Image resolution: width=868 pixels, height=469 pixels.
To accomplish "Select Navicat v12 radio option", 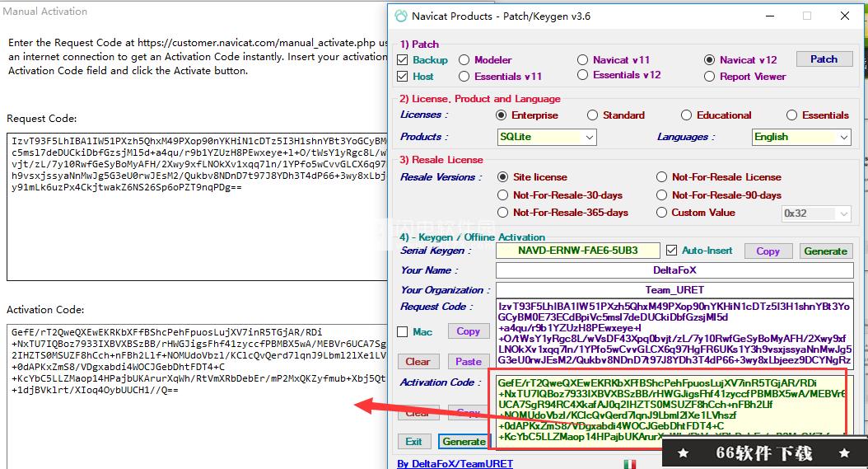I will [709, 60].
